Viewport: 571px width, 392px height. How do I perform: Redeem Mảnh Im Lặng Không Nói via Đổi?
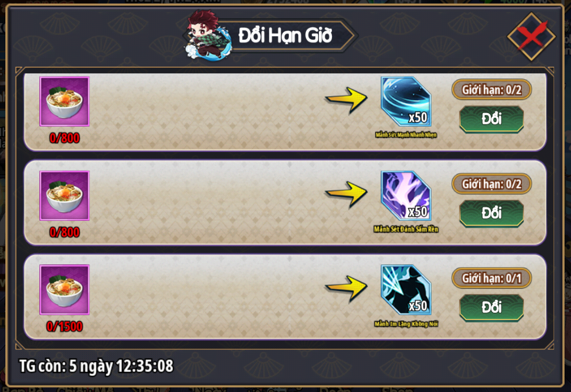pyautogui.click(x=492, y=307)
